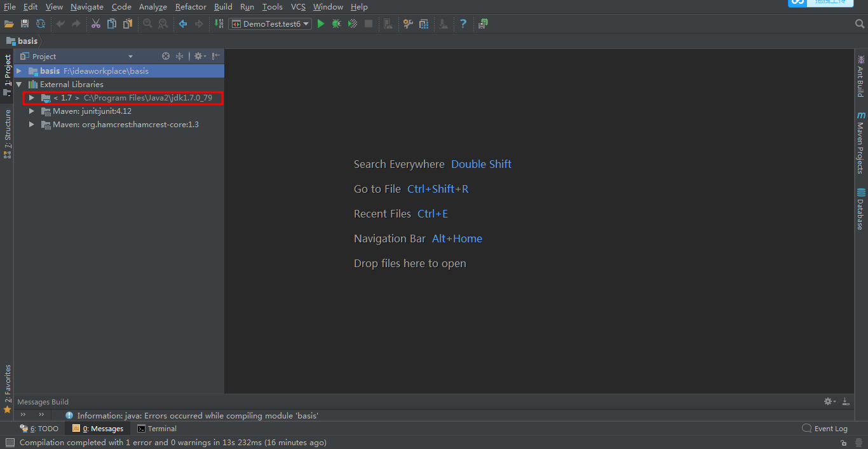Open the Navigate menu
This screenshot has width=868, height=449.
pos(87,6)
